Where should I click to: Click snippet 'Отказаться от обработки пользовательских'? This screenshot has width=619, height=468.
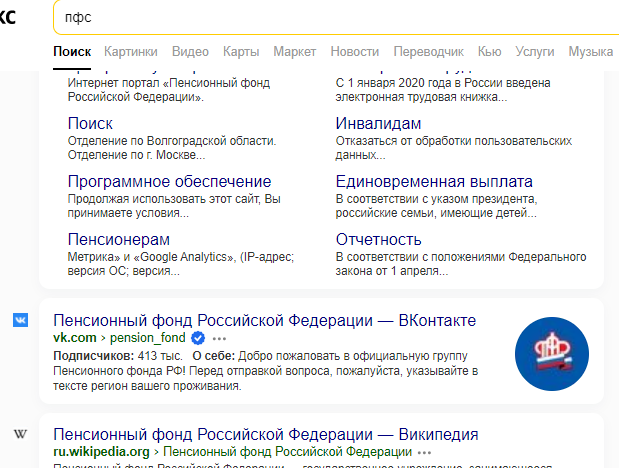tap(454, 141)
